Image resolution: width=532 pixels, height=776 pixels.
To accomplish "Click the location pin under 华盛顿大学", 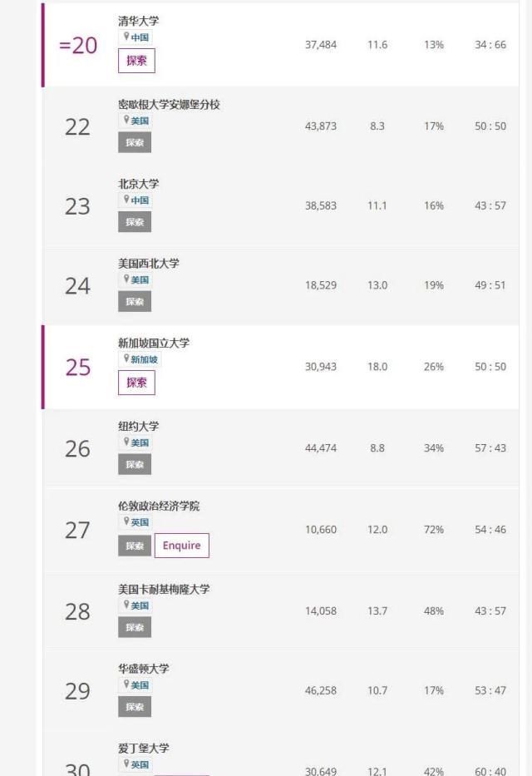I will tap(126, 685).
